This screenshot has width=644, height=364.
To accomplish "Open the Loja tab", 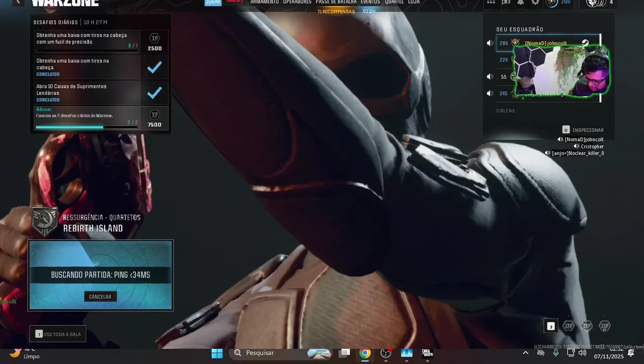I will tap(414, 2).
